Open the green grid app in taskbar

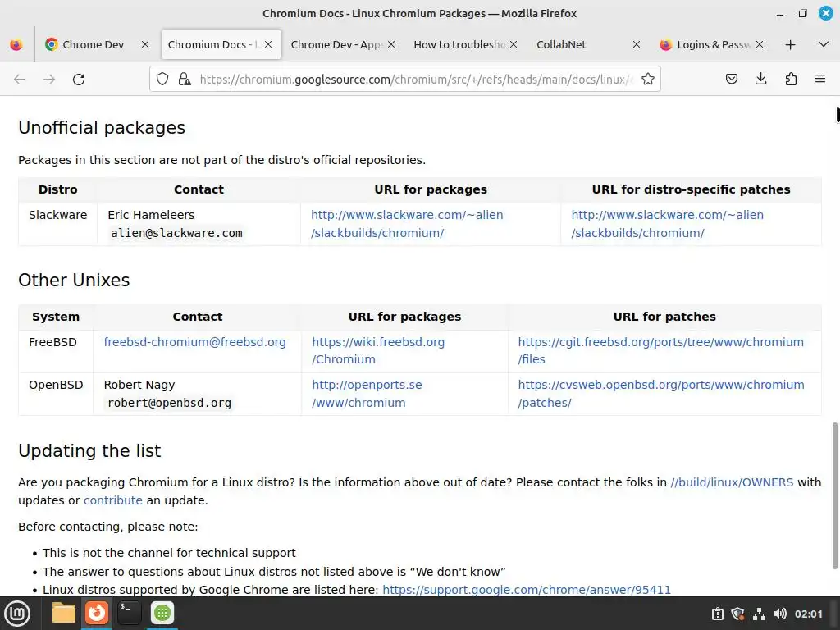162,613
